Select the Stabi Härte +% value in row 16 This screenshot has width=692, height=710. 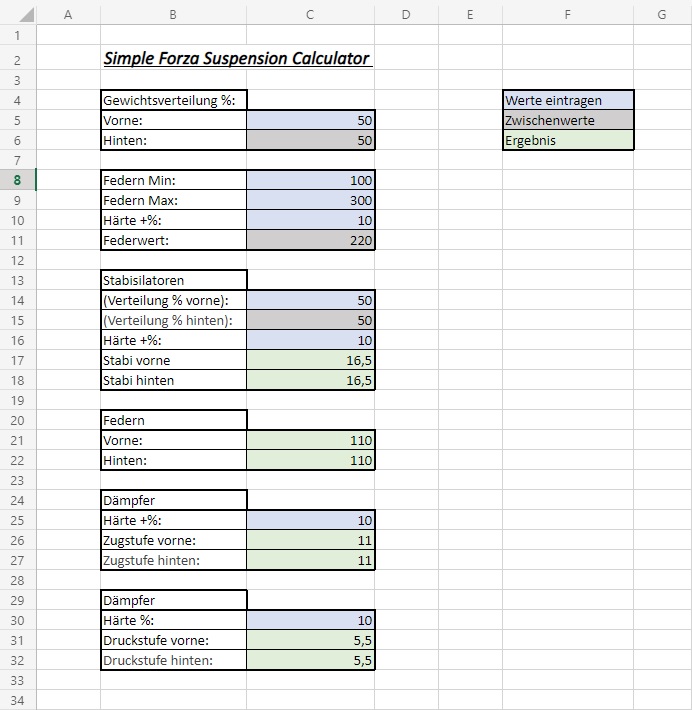[x=311, y=340]
